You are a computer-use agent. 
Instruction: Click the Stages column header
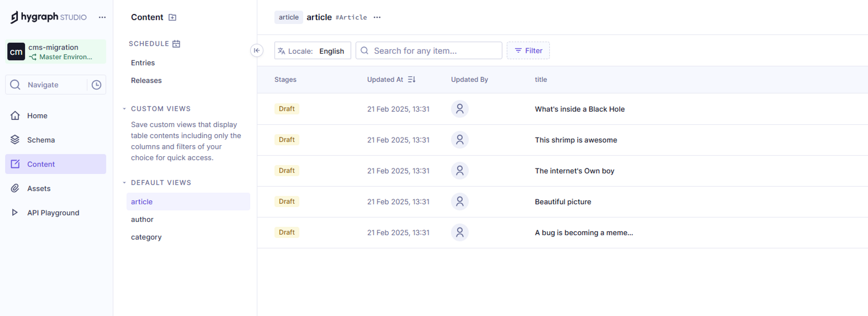pyautogui.click(x=285, y=80)
